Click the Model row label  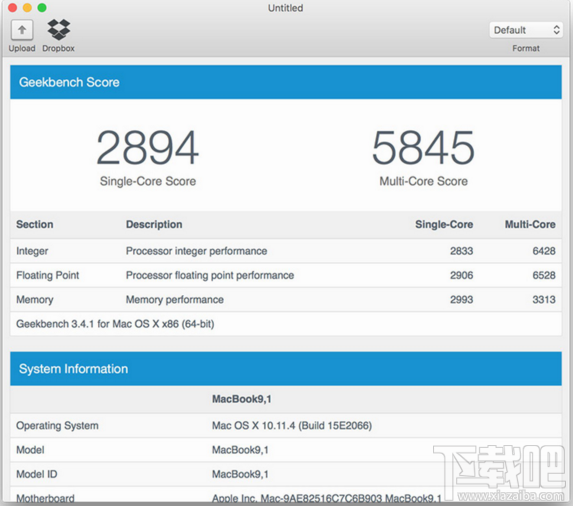coord(30,450)
